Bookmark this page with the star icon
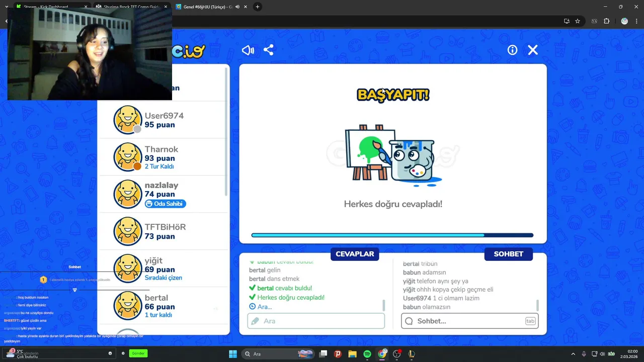 point(578,21)
